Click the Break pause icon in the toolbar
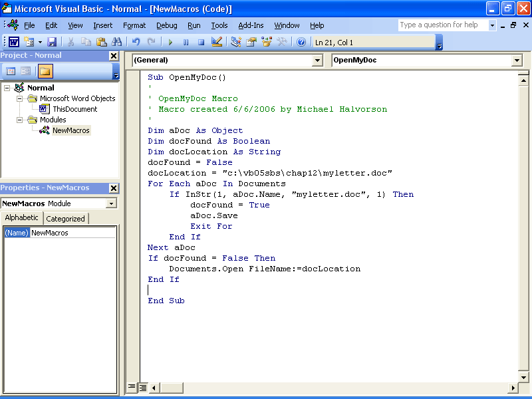Screen dimensions: 532x399 186,42
